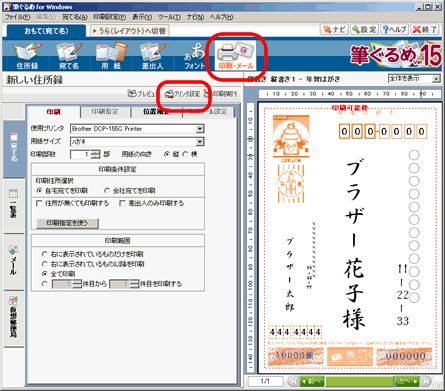Select 縦 portrait paper orientation

[167, 154]
